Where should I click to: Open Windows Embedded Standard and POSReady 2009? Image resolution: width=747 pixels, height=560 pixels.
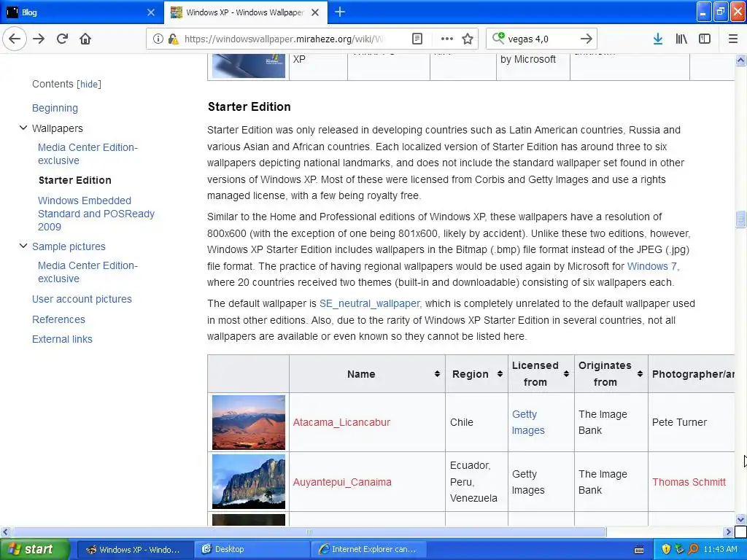tap(96, 214)
